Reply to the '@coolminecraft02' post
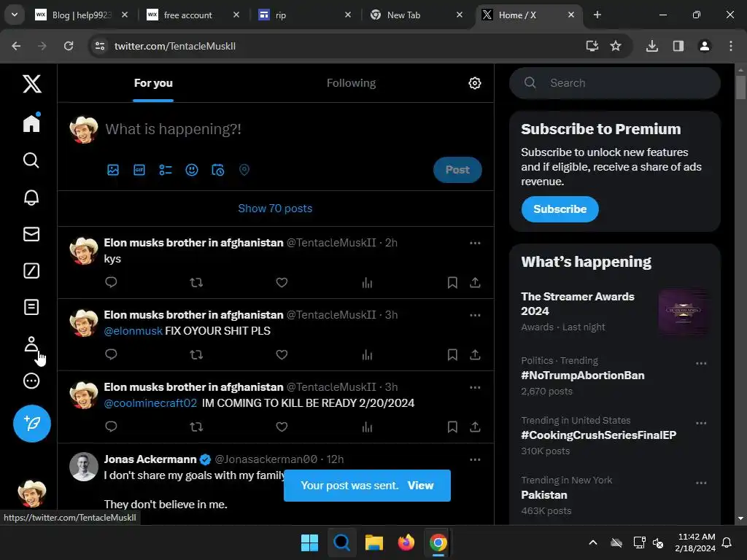Viewport: 747px width, 560px height. pyautogui.click(x=111, y=427)
